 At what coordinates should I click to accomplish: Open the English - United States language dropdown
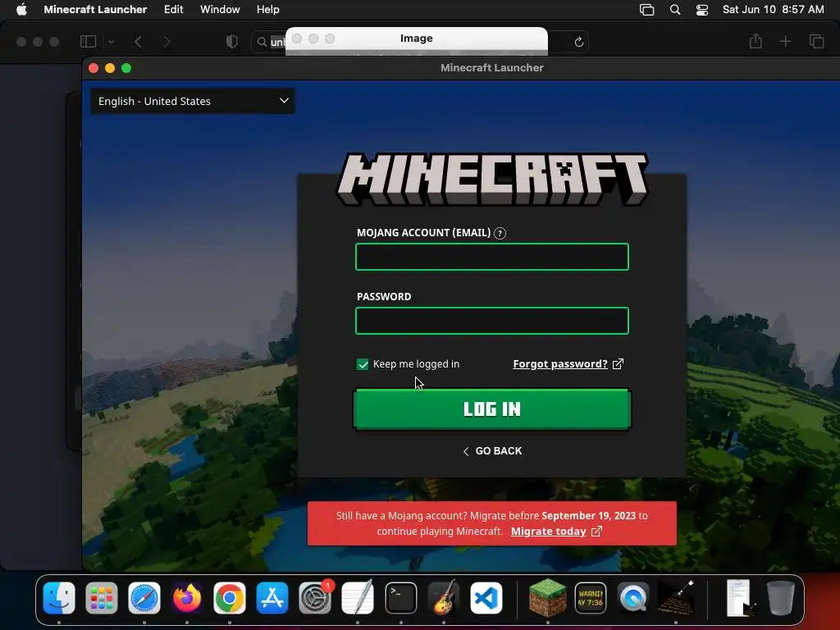click(193, 101)
